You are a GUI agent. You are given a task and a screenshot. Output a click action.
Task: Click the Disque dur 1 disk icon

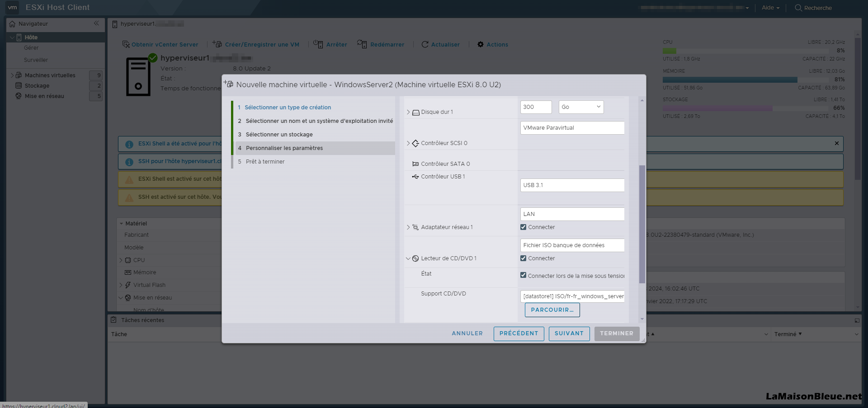(416, 112)
